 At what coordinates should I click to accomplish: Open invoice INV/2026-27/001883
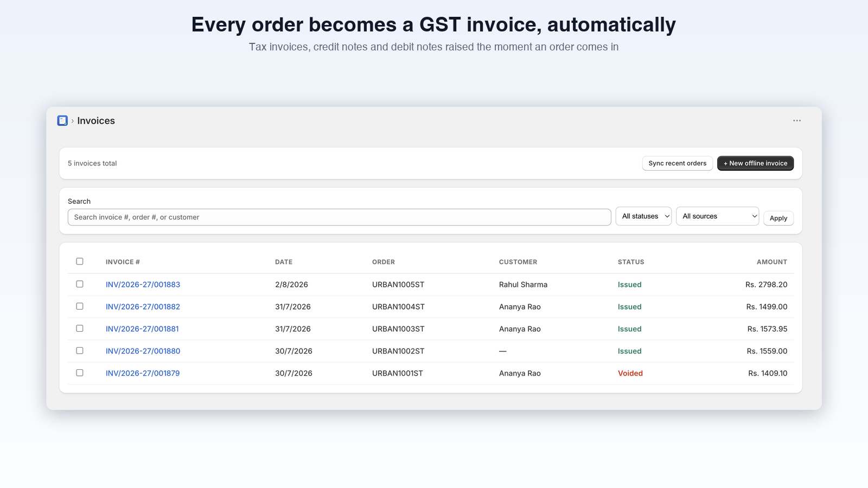[x=143, y=285]
